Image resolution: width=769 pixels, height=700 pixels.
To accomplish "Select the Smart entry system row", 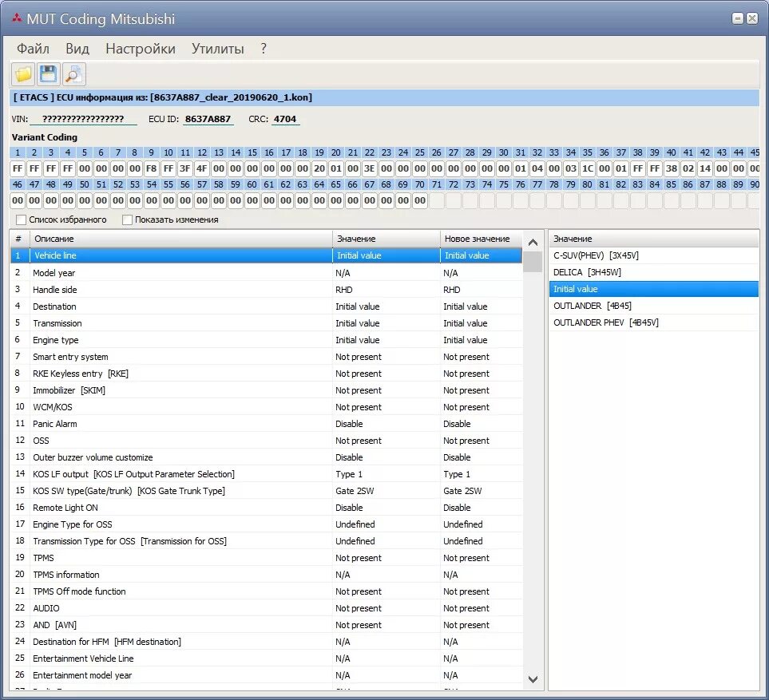I will pyautogui.click(x=266, y=357).
